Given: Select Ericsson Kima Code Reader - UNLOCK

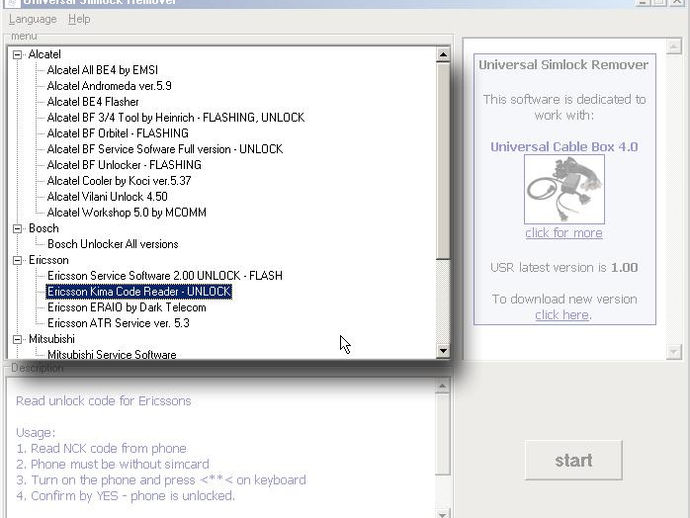Looking at the screenshot, I should point(139,292).
